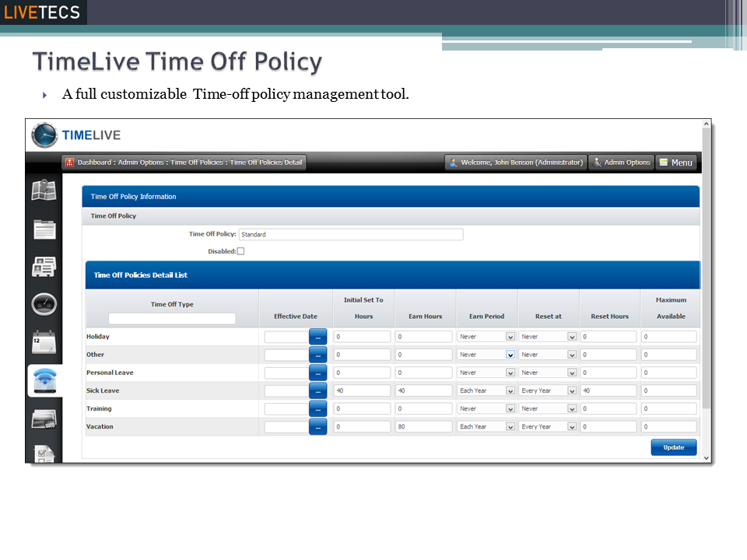
Task: Open date picker for Vacation row
Action: tap(317, 427)
